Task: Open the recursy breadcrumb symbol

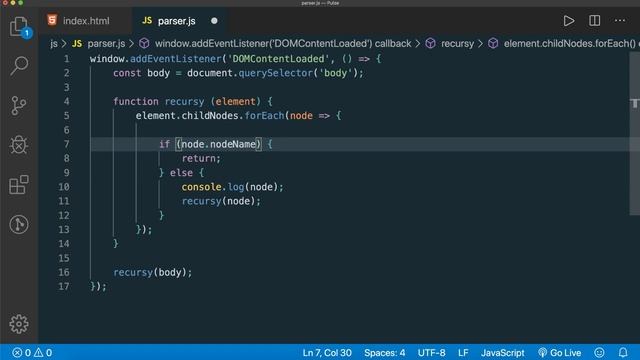Action: pos(457,44)
